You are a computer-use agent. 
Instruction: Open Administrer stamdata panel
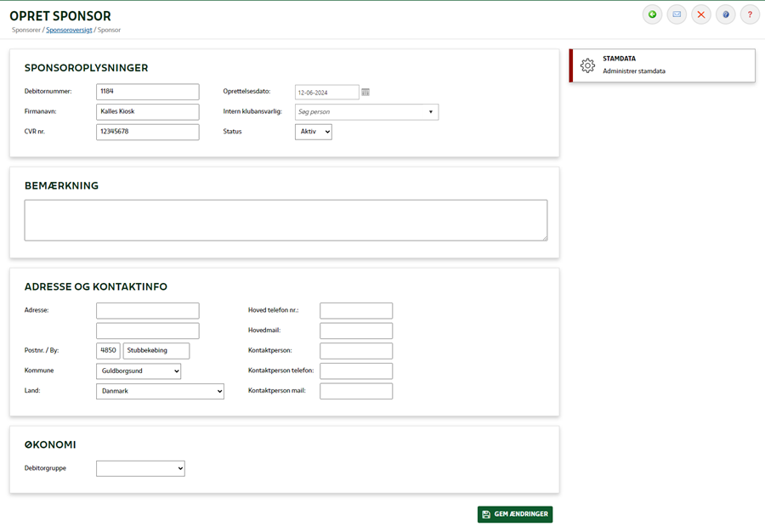pos(662,65)
